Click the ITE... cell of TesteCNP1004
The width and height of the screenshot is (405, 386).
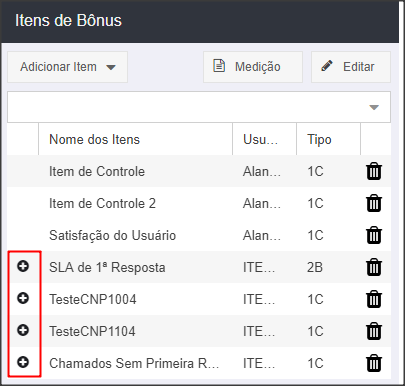click(259, 299)
